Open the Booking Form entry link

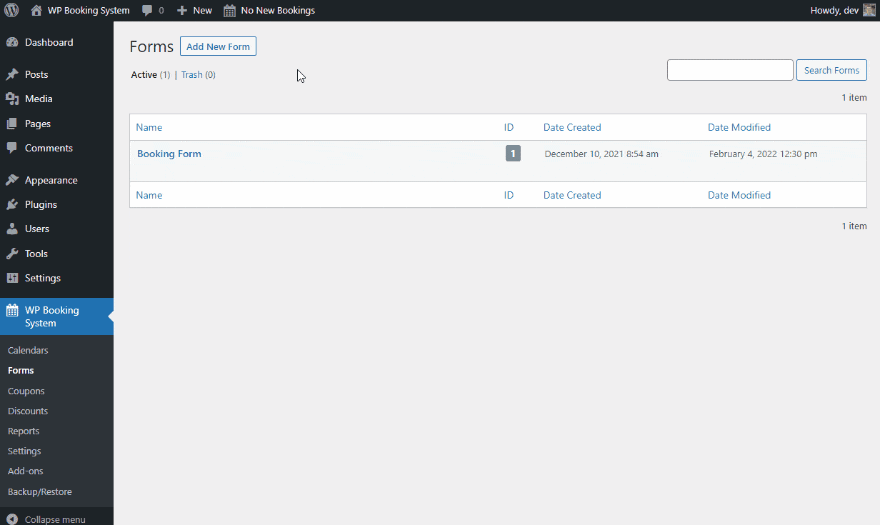(169, 154)
